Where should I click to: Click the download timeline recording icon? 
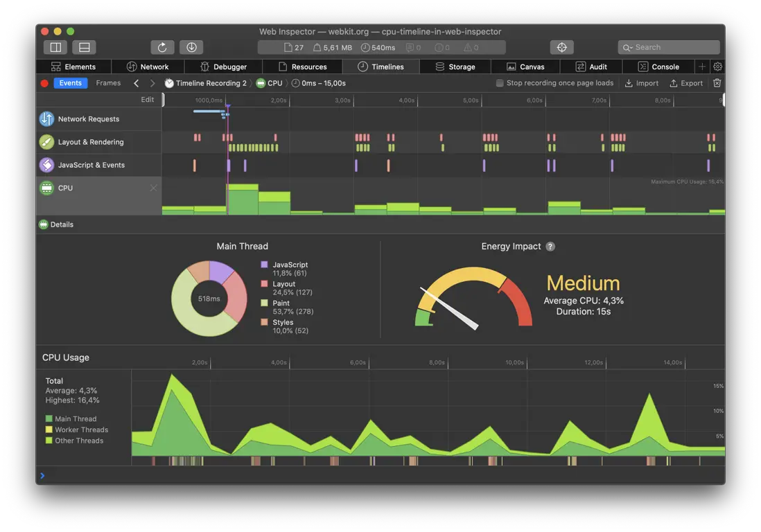(191, 46)
